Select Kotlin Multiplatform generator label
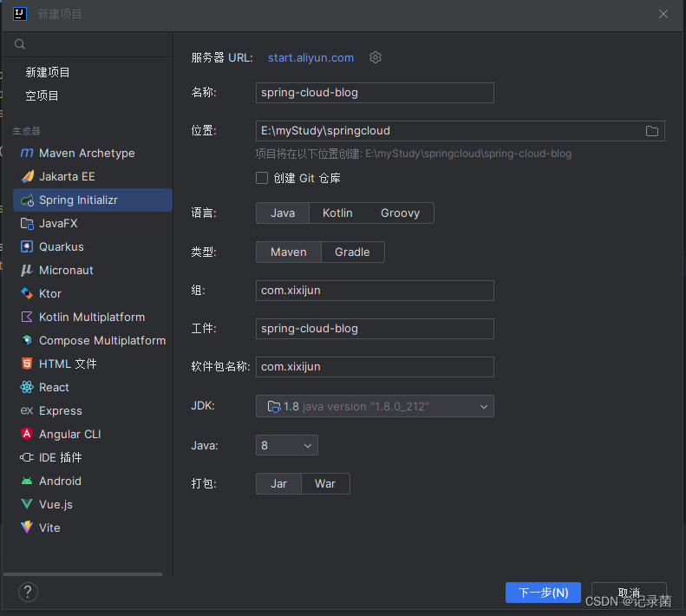The image size is (686, 616). click(92, 317)
